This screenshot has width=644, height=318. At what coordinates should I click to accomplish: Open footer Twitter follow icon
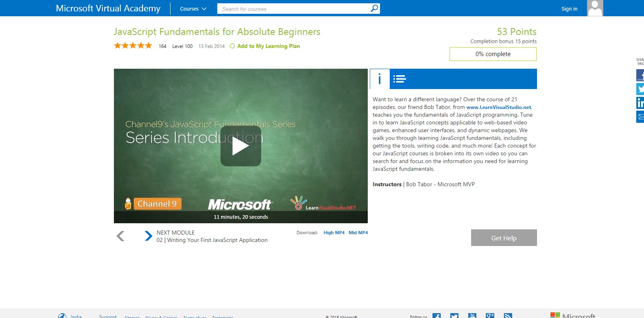pyautogui.click(x=454, y=316)
